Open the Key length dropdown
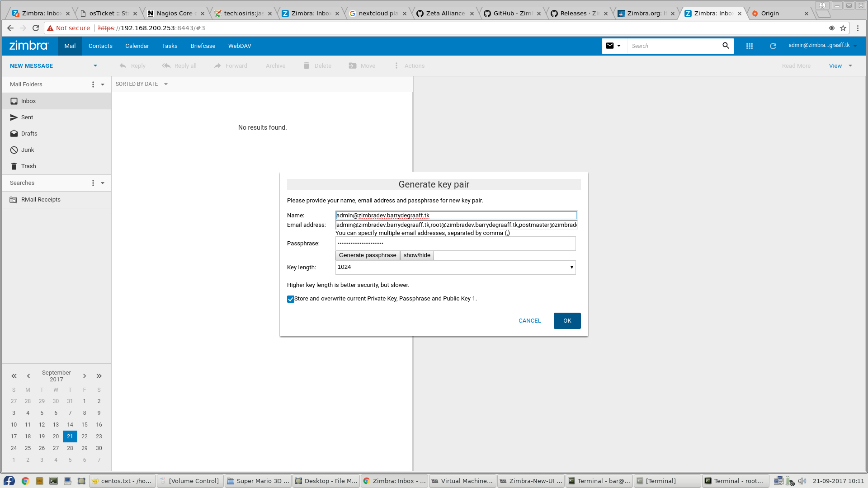 455,267
